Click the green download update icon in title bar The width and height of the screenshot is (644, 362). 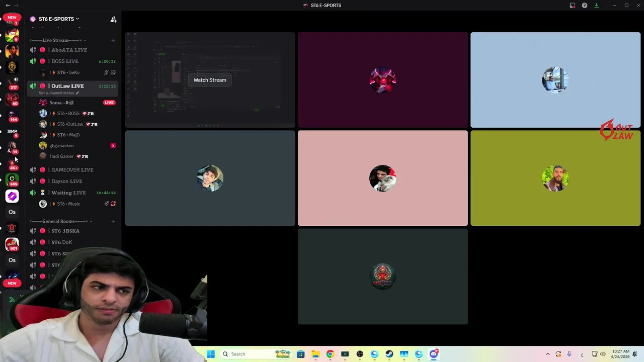pos(597,6)
